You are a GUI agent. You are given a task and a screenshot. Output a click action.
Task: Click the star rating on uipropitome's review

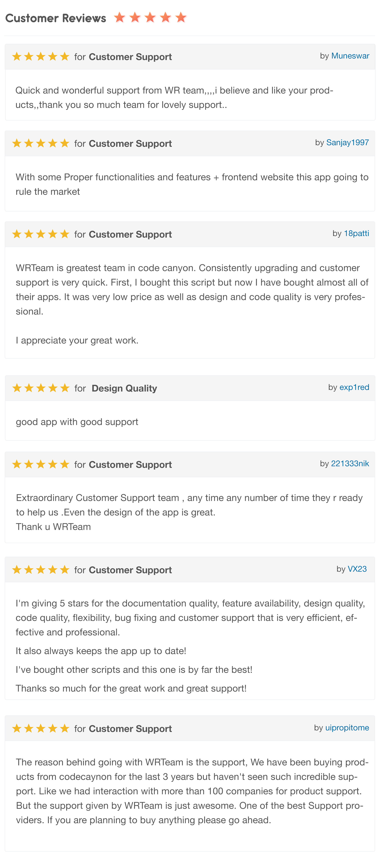coord(41,729)
